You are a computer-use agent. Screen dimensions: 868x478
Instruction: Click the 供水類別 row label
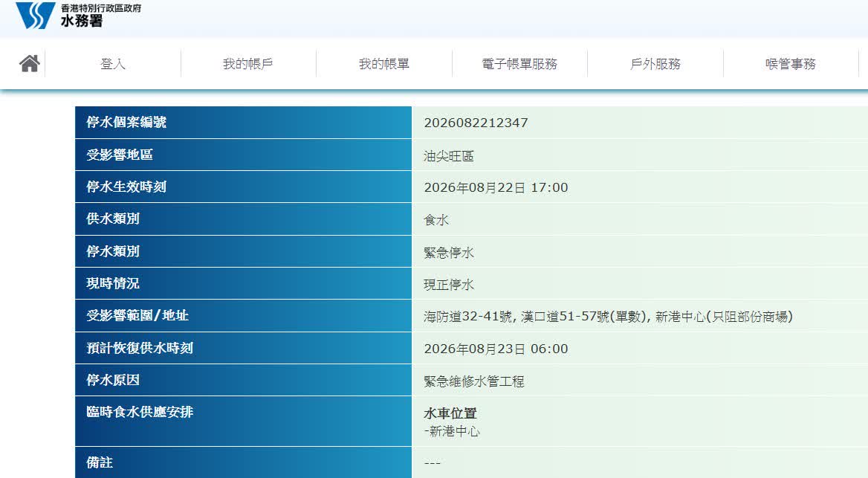click(113, 219)
